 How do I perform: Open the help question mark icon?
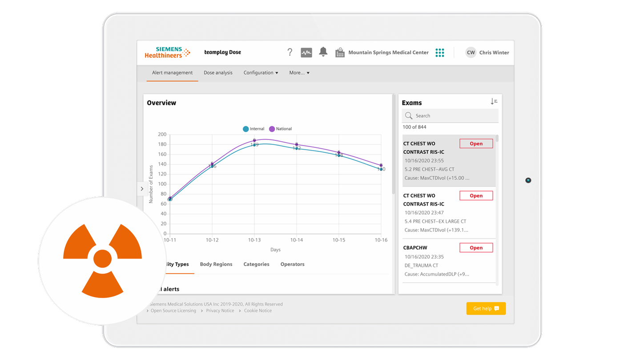[x=290, y=52]
